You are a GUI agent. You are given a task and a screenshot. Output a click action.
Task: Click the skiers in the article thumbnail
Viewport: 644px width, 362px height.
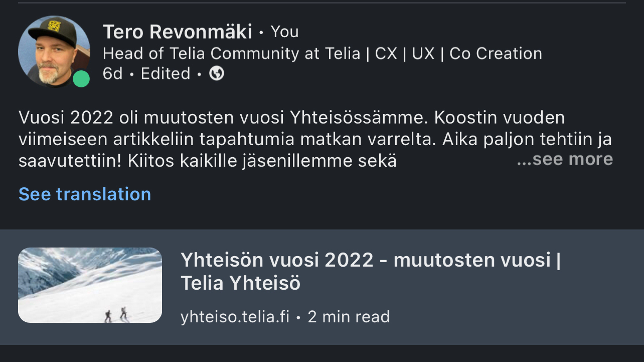click(x=116, y=314)
